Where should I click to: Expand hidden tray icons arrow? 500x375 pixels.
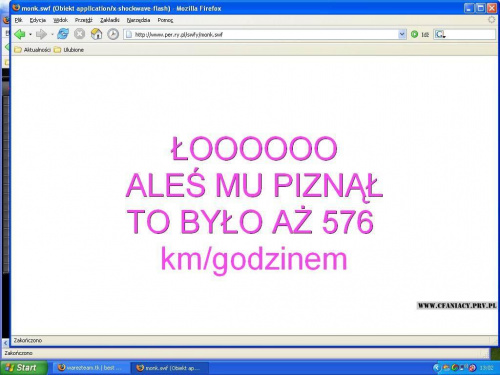pos(436,368)
